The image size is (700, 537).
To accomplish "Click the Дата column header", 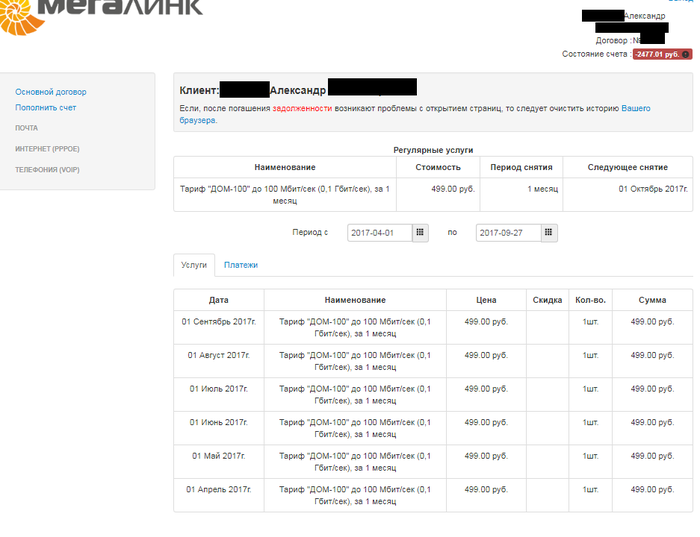I will tap(219, 300).
